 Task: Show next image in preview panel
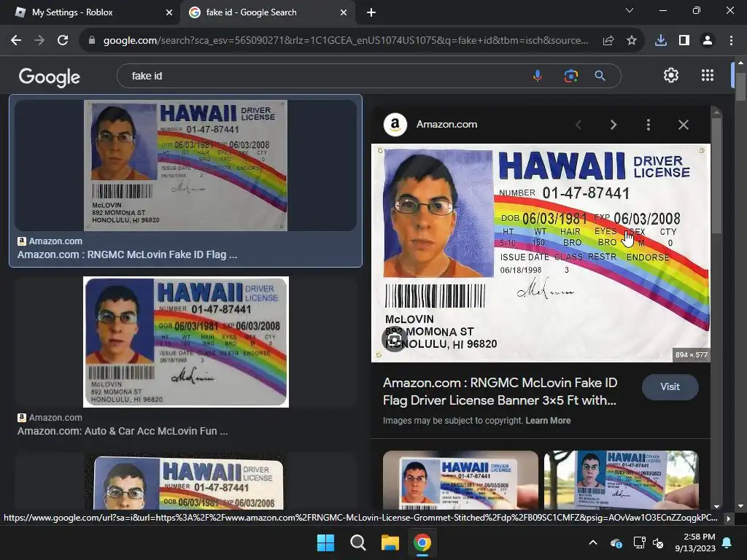click(613, 125)
